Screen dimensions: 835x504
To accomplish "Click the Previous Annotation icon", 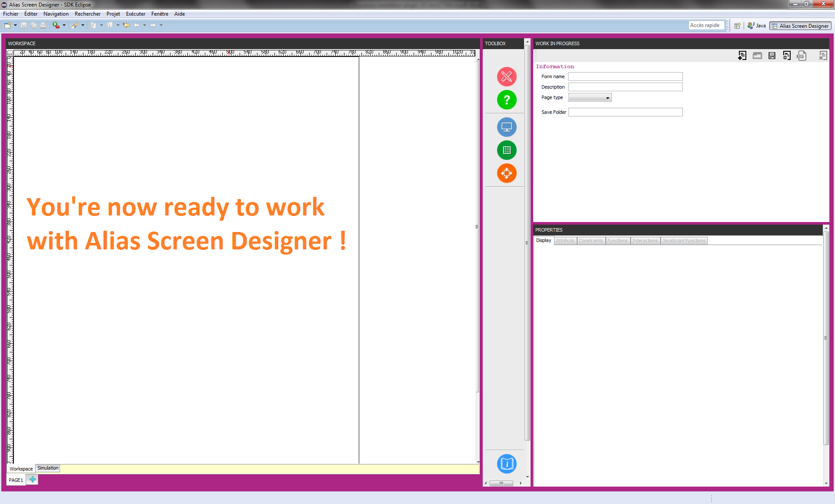I will 110,25.
